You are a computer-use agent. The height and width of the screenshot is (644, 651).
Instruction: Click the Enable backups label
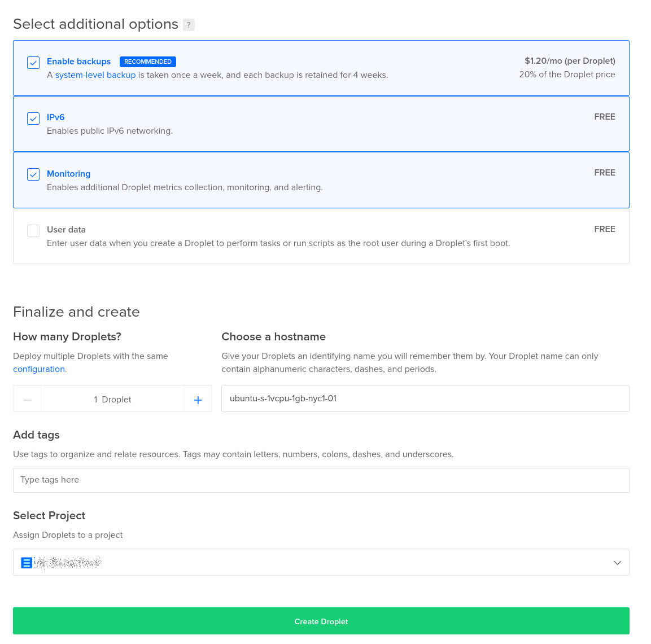(x=78, y=62)
